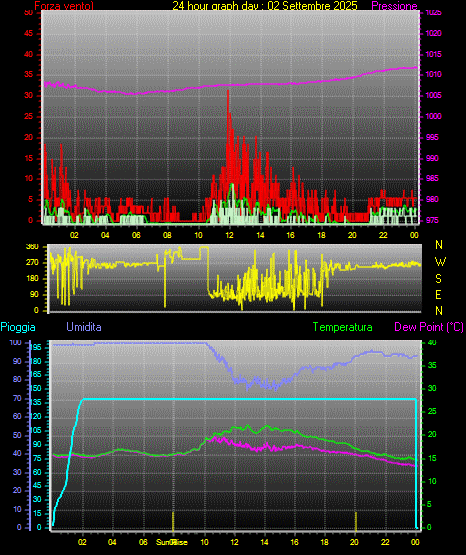
Task: Click the green 'Temperatura' legend label
Action: coord(343,327)
